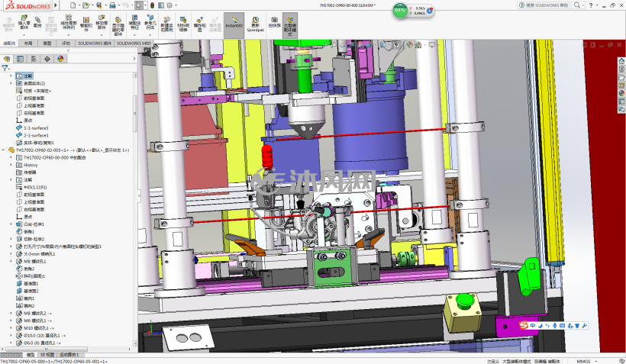Click the Insert Components tool

(x=24, y=22)
